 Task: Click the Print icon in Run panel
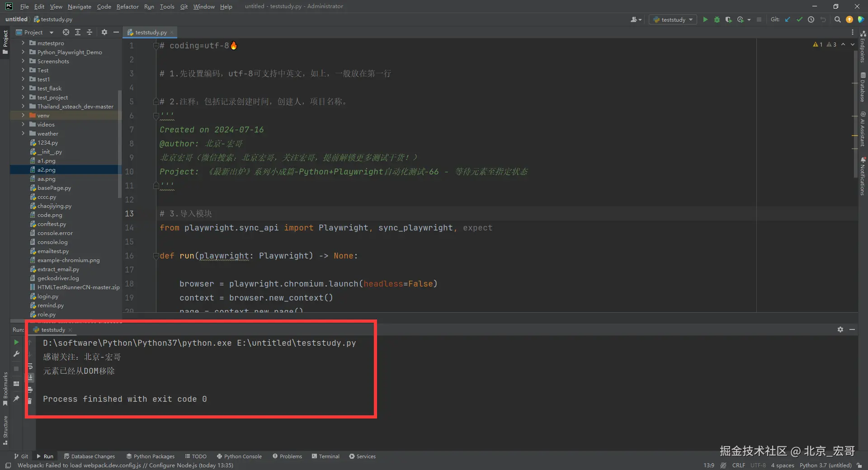point(30,390)
